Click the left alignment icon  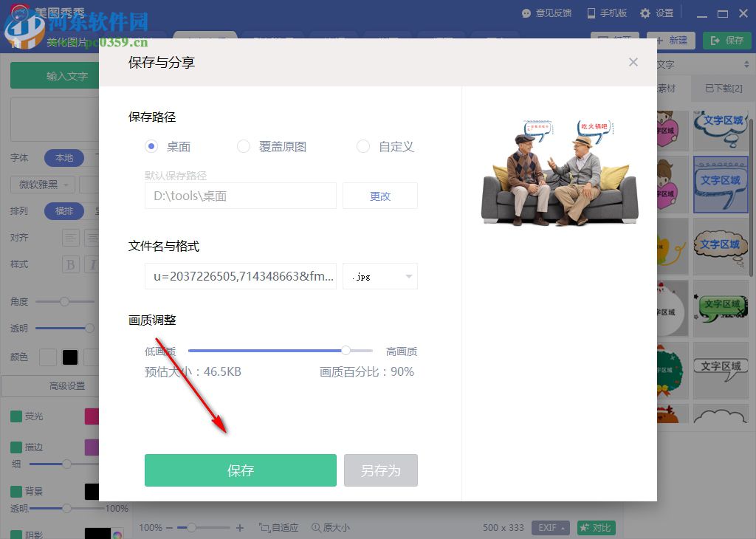coord(70,237)
